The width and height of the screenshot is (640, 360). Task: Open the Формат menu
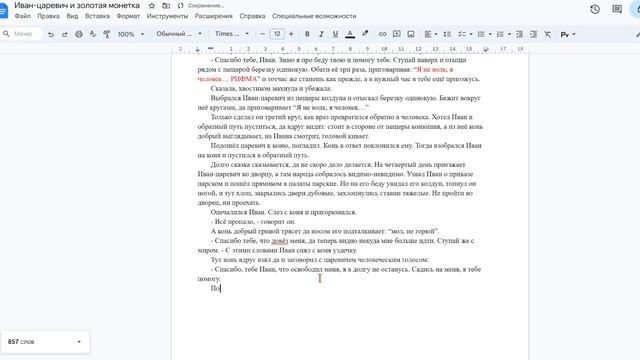click(128, 16)
